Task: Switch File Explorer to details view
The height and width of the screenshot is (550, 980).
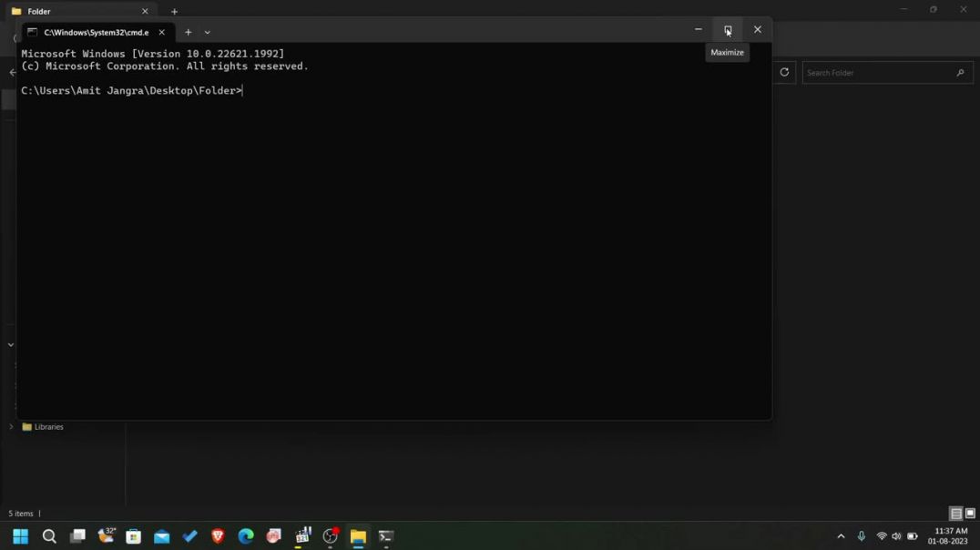Action: pyautogui.click(x=955, y=514)
